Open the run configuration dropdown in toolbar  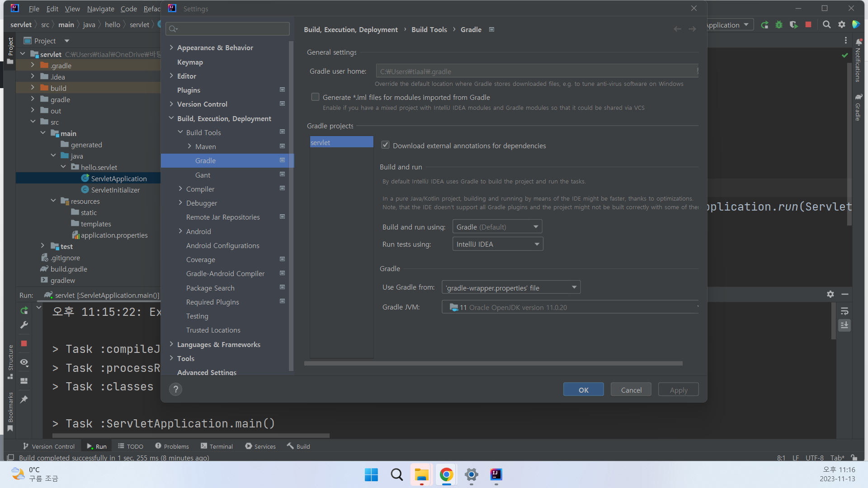[729, 25]
